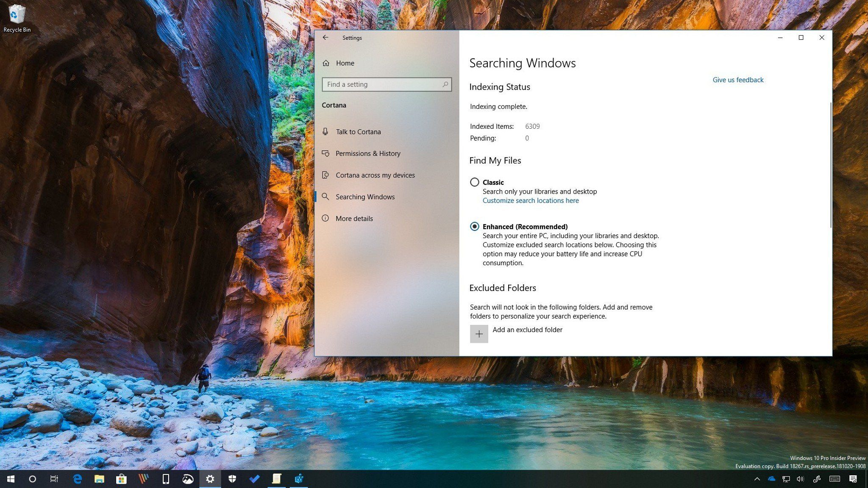The width and height of the screenshot is (868, 488).
Task: Click OneDrive cloud tray icon
Action: tap(771, 479)
